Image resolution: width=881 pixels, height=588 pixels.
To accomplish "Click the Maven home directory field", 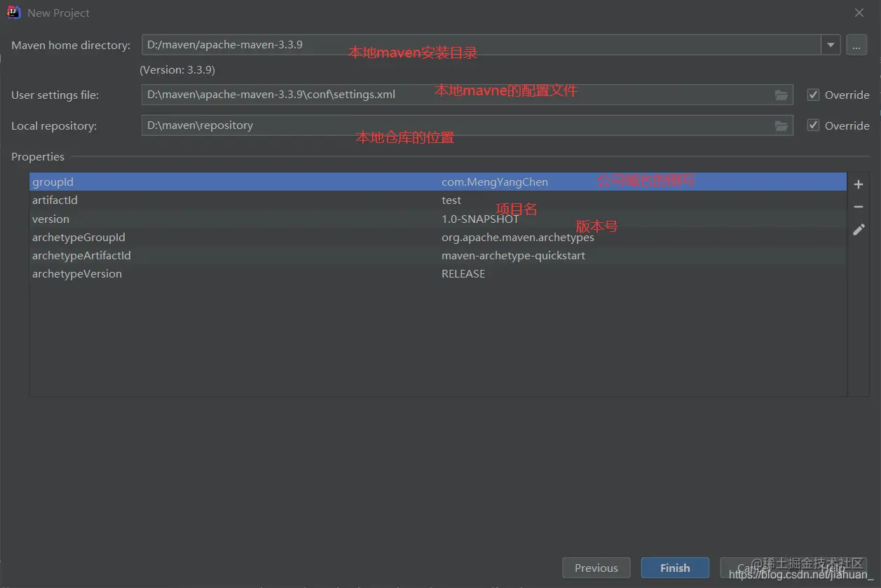I will click(482, 45).
